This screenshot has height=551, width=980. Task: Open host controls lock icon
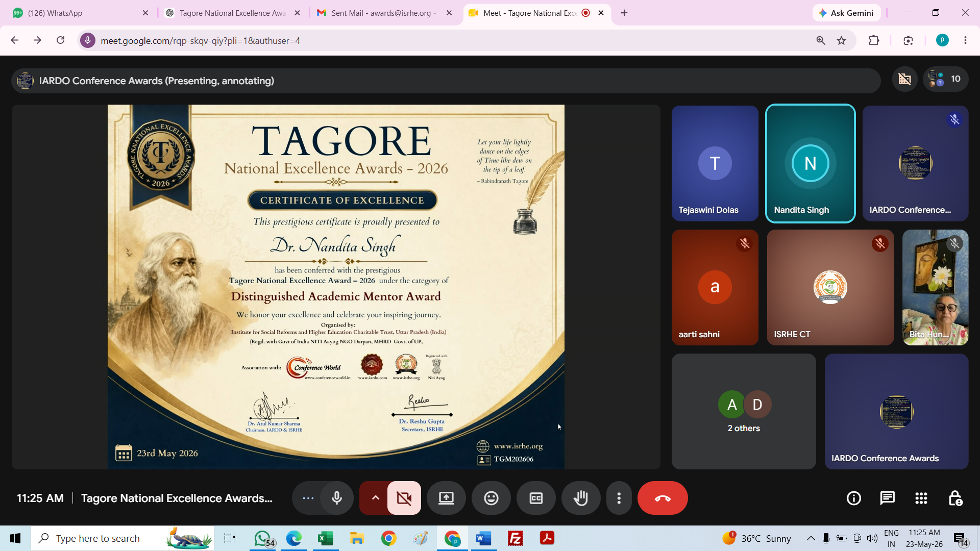[955, 498]
